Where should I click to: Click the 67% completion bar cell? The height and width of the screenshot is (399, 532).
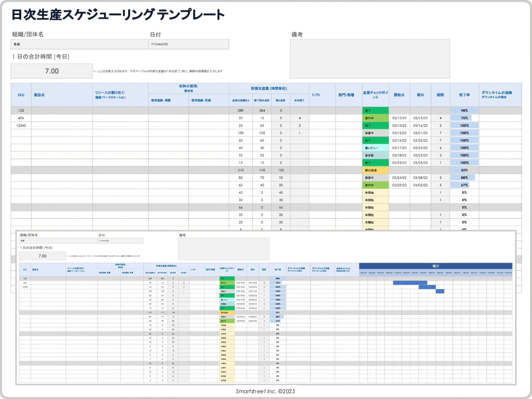[464, 185]
